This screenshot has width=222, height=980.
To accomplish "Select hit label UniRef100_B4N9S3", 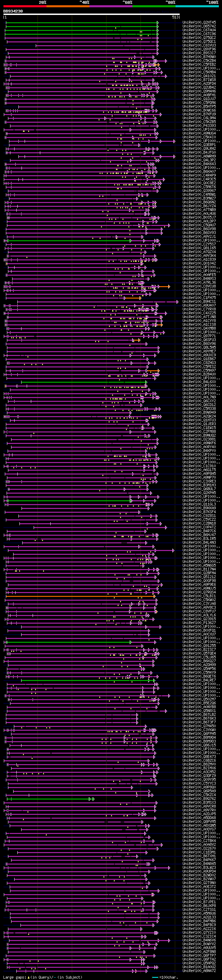I will pyautogui.click(x=199, y=278).
